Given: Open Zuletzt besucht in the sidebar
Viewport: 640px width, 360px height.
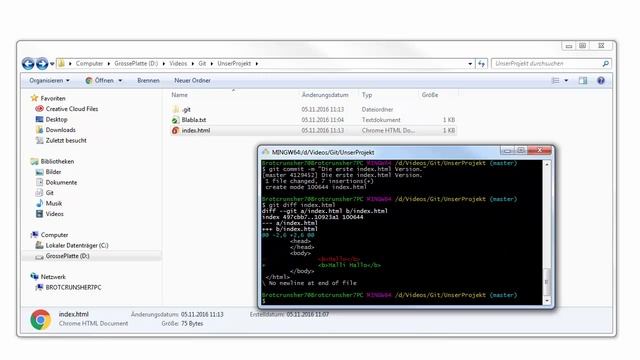Looking at the screenshot, I should click(66, 140).
